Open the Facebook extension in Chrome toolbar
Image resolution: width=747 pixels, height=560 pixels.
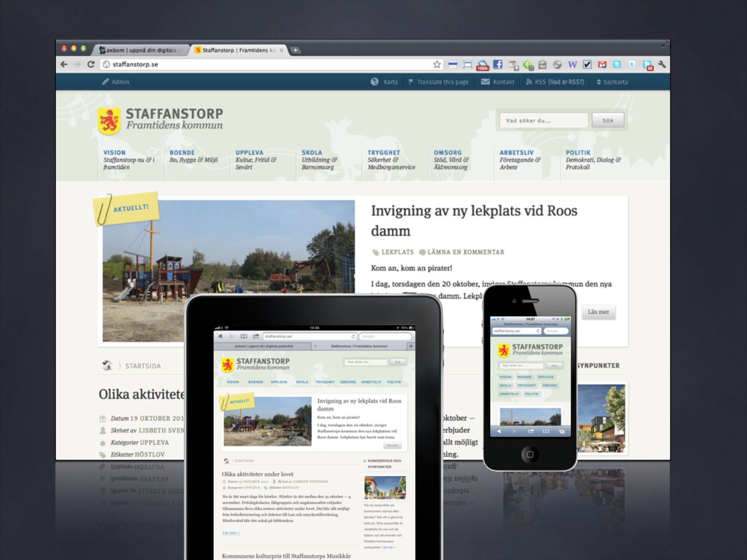[x=498, y=65]
